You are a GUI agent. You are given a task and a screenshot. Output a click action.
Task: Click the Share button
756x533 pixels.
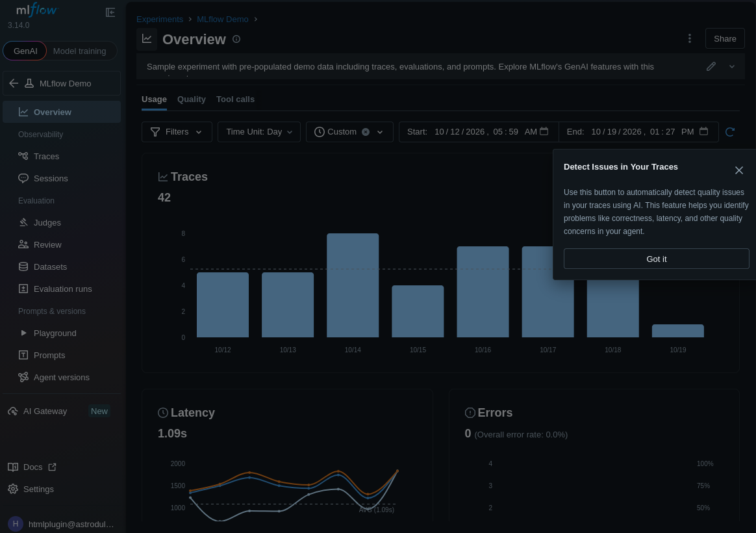pyautogui.click(x=725, y=38)
